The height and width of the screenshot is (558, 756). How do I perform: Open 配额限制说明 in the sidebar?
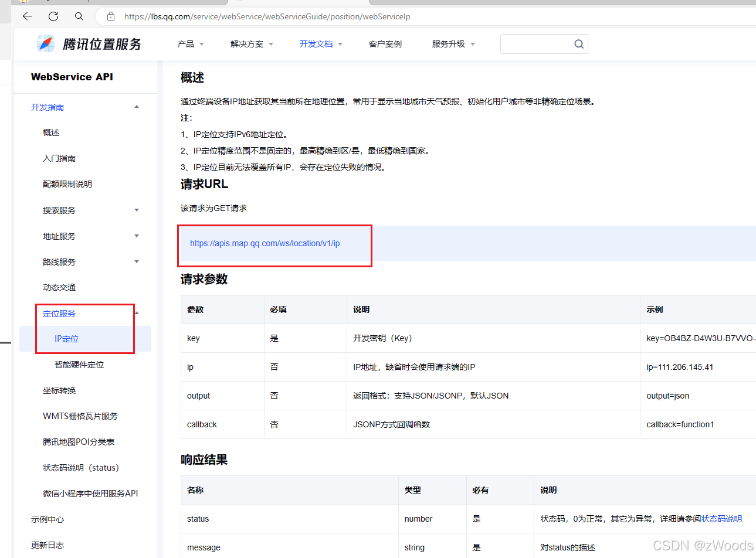(x=67, y=184)
